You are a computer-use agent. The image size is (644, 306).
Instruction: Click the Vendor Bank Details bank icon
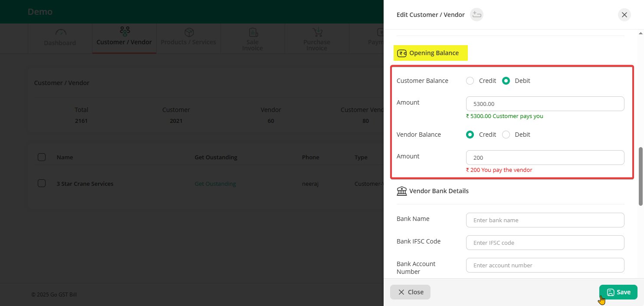[x=402, y=191]
